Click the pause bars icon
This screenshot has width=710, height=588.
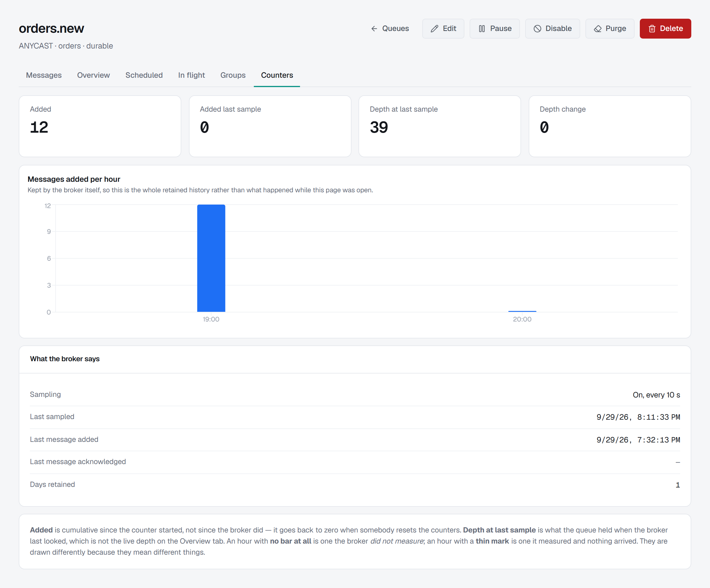[x=482, y=29]
